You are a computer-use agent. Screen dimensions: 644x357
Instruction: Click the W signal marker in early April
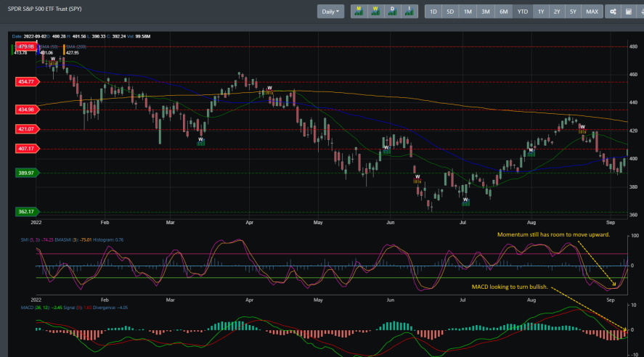coord(269,90)
